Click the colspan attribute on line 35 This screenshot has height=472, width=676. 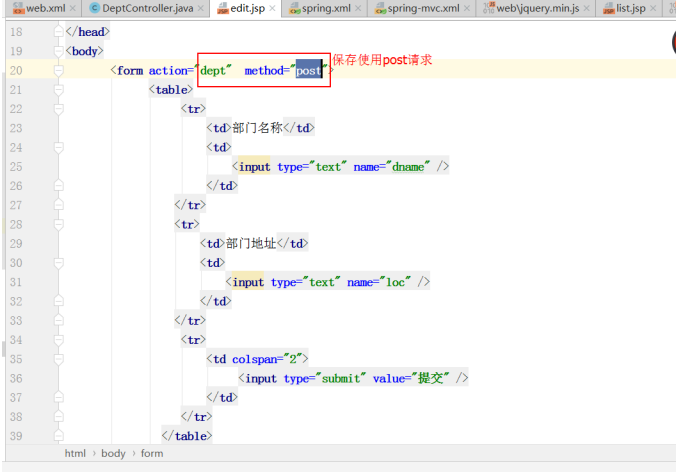click(x=254, y=359)
